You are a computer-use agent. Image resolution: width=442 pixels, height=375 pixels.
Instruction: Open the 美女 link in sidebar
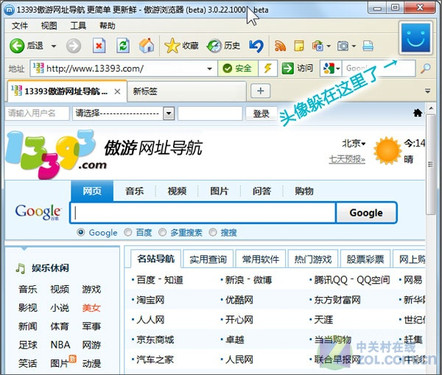point(91,308)
